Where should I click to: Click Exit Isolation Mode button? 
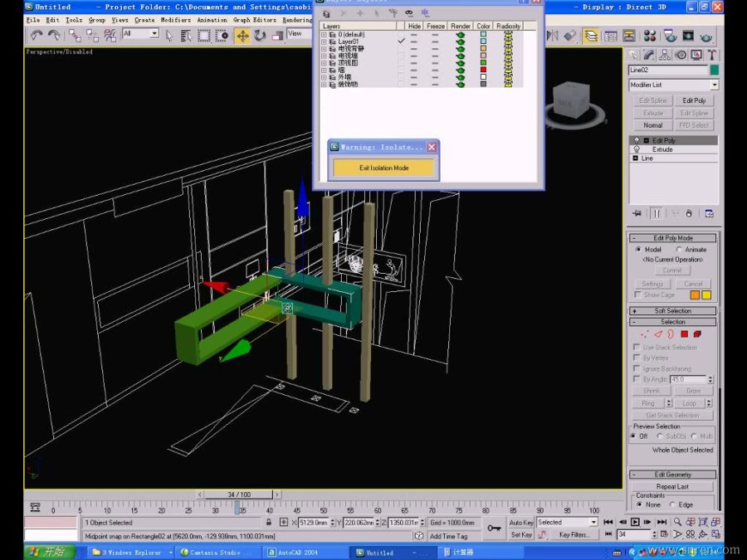[x=383, y=168]
